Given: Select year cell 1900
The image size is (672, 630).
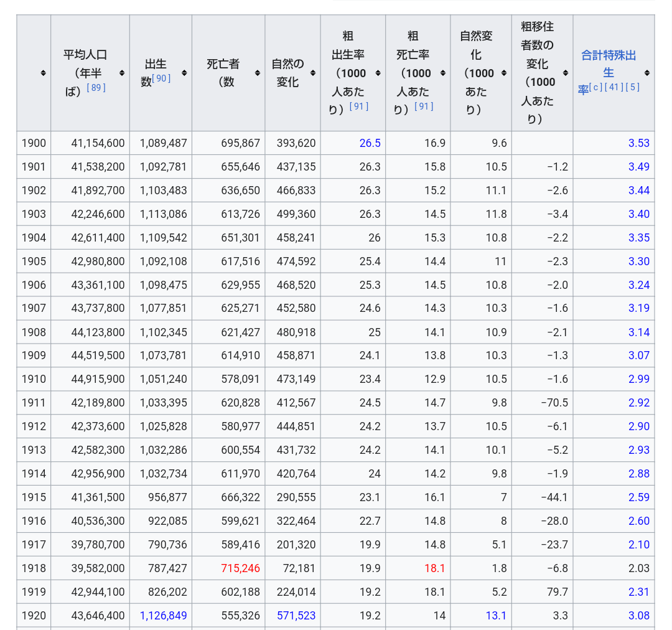Looking at the screenshot, I should coord(34,143).
